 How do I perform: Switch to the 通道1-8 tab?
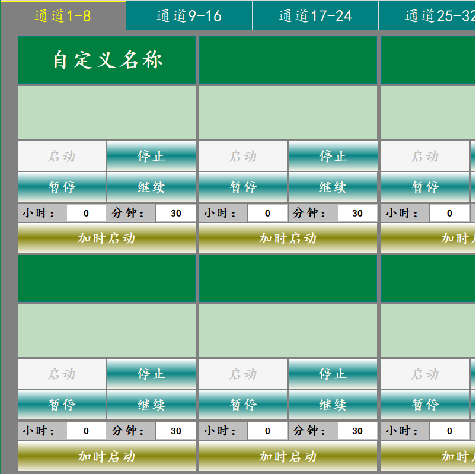click(x=63, y=15)
